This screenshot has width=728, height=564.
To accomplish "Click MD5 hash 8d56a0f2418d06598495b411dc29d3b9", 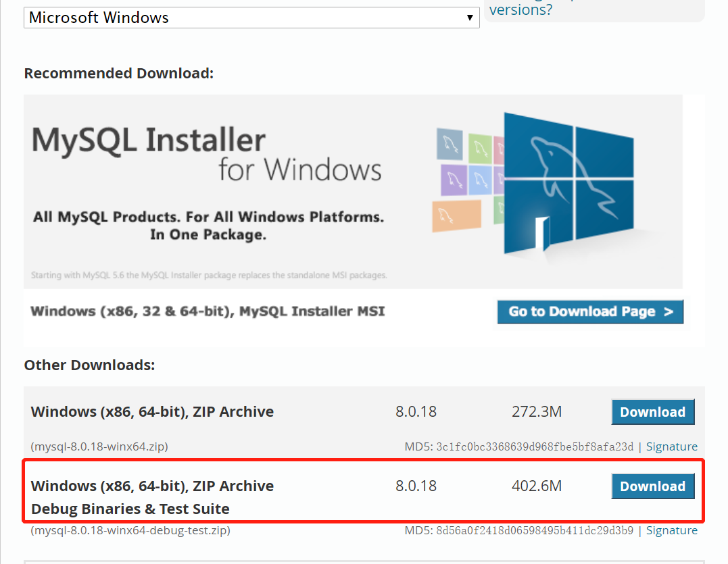I will pos(535,530).
